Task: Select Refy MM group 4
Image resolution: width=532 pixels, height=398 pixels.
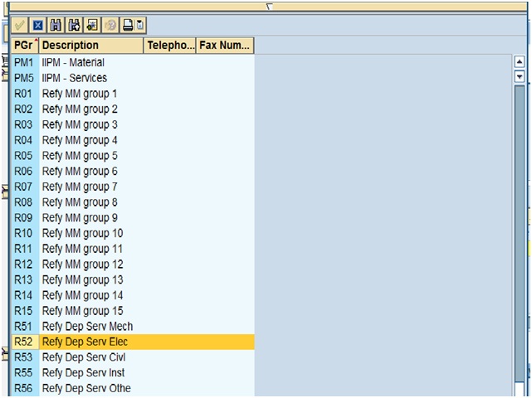Action: coord(80,140)
